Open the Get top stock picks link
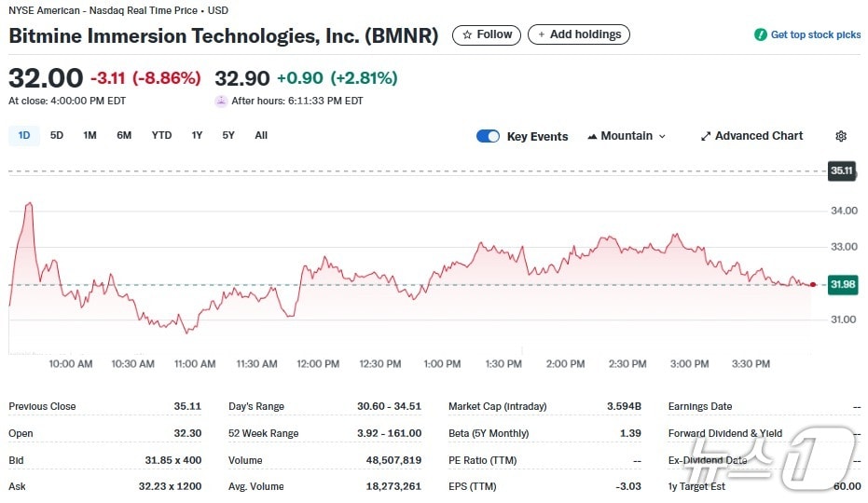Image resolution: width=868 pixels, height=503 pixels. (x=815, y=34)
